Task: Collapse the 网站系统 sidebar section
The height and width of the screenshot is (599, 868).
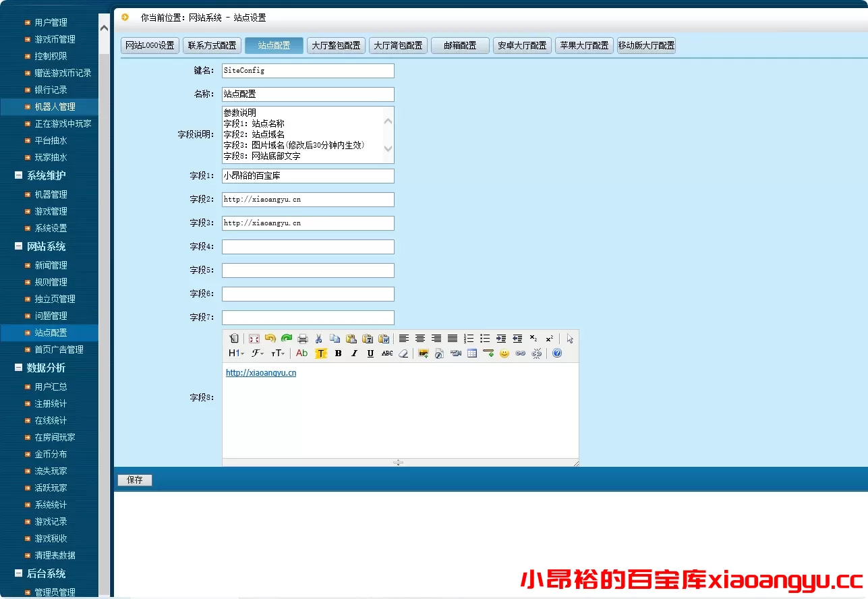Action: pos(19,247)
